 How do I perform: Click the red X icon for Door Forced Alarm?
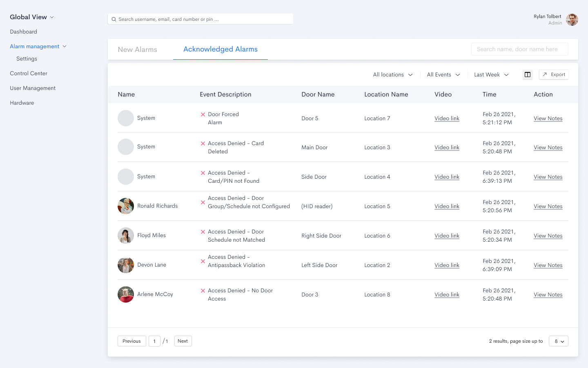click(x=203, y=114)
